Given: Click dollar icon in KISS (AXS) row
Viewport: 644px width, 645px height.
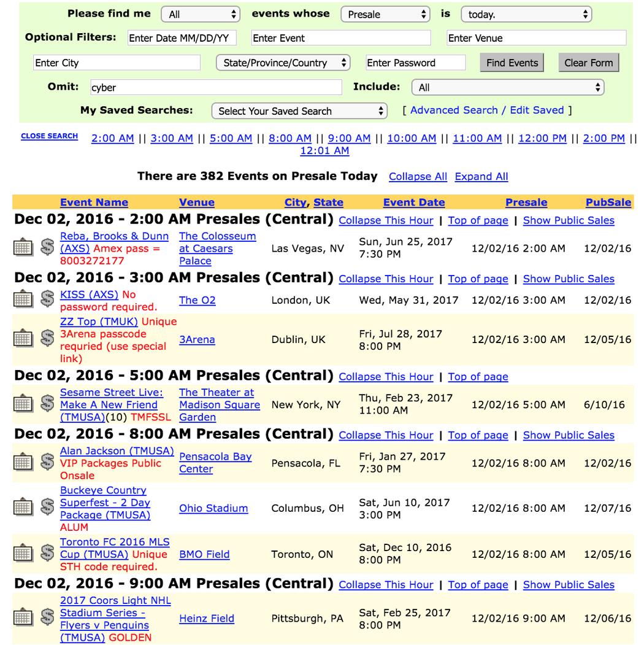Looking at the screenshot, I should pyautogui.click(x=47, y=299).
